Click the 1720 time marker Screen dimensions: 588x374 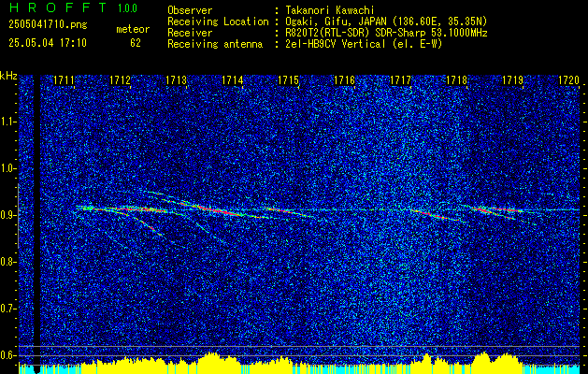click(568, 80)
